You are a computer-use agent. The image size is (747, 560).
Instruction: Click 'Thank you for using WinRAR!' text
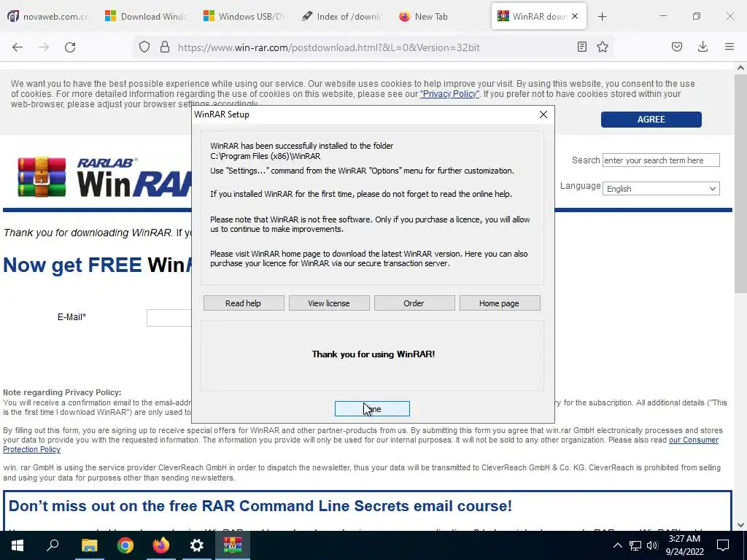click(x=373, y=354)
